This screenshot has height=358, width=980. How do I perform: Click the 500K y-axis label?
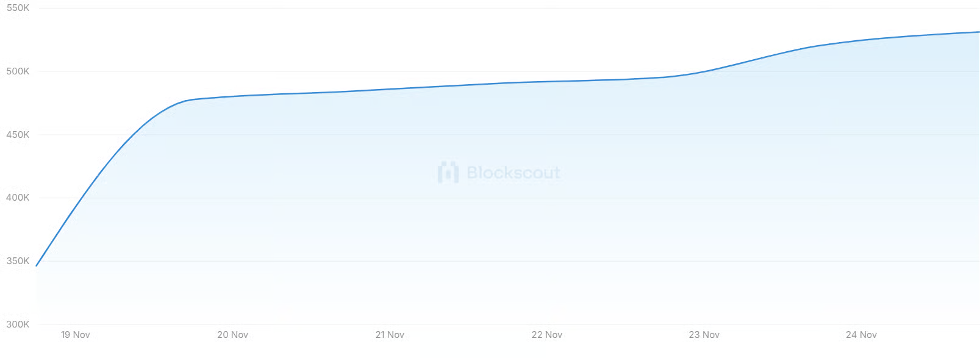coord(18,71)
